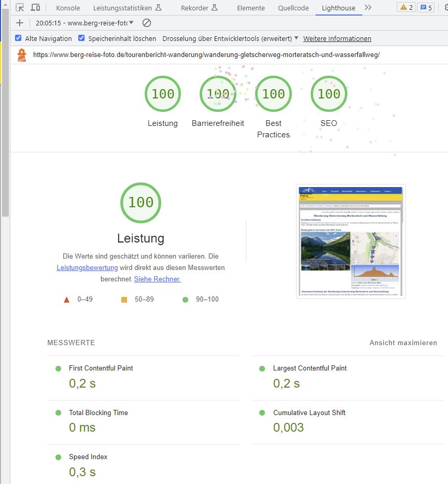Jump to Leistung score gauge at top
The width and height of the screenshot is (448, 484).
(x=162, y=94)
